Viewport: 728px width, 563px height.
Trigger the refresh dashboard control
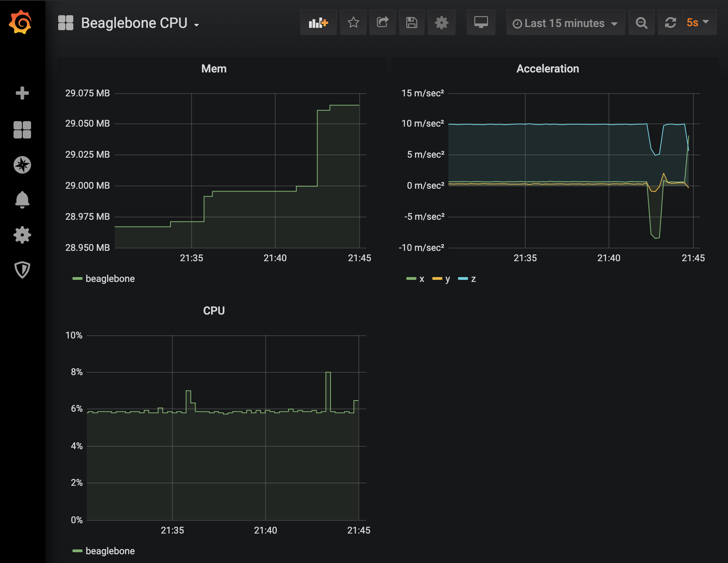point(671,23)
